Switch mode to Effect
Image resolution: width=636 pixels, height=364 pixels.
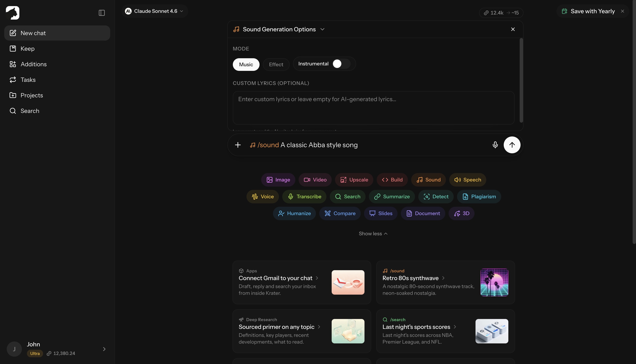click(276, 65)
